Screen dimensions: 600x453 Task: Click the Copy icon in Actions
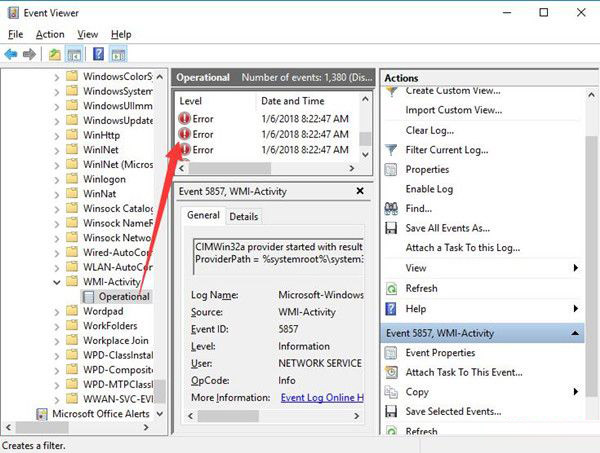(x=391, y=392)
